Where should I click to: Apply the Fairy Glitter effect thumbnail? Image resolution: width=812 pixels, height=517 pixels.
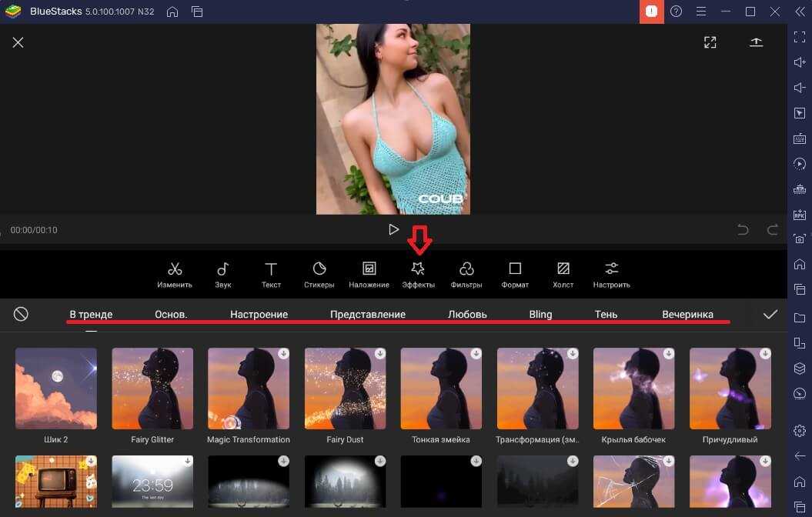(x=152, y=389)
